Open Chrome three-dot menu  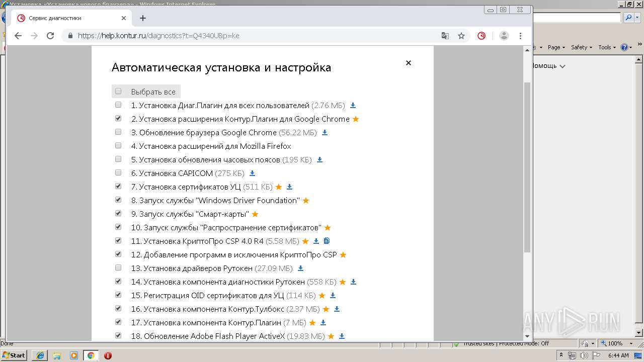coord(521,36)
